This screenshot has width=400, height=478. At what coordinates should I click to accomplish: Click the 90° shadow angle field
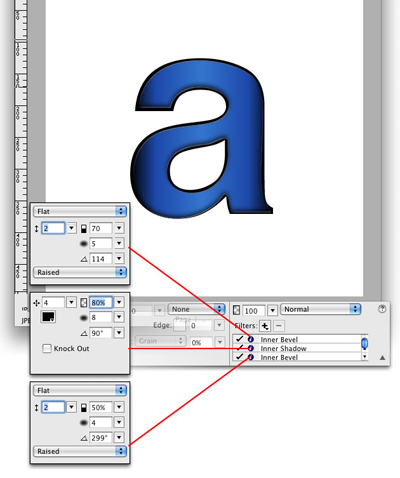click(x=101, y=333)
